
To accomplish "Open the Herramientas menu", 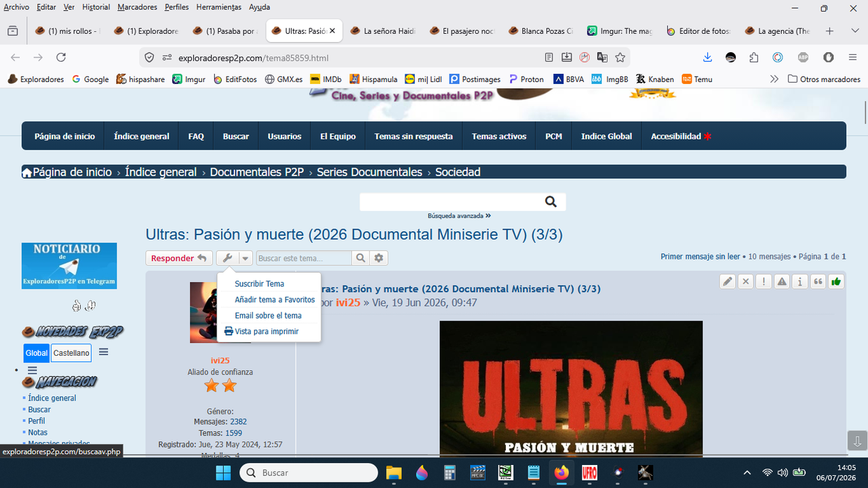I will point(218,7).
